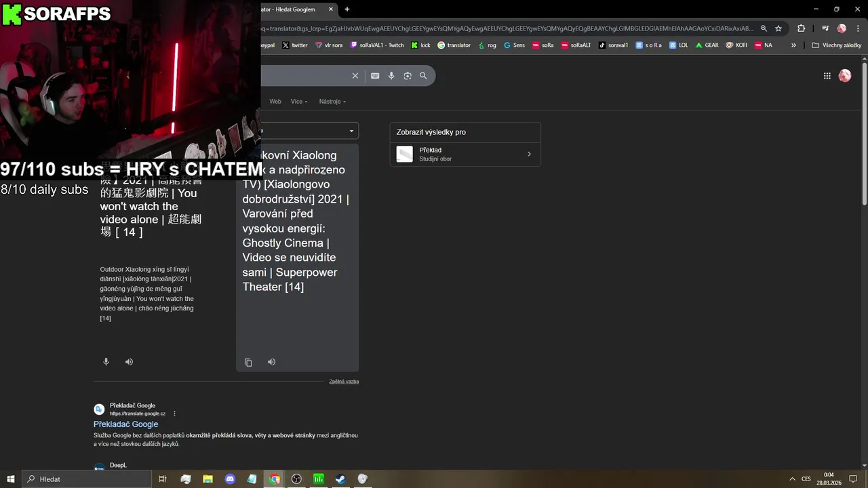
Task: Open the media control icon in Chrome toolbar
Action: pos(825,28)
